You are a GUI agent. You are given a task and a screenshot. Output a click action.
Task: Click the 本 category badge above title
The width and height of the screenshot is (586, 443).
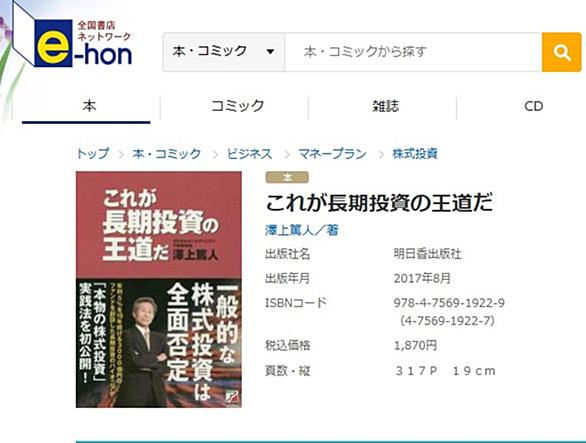[287, 178]
